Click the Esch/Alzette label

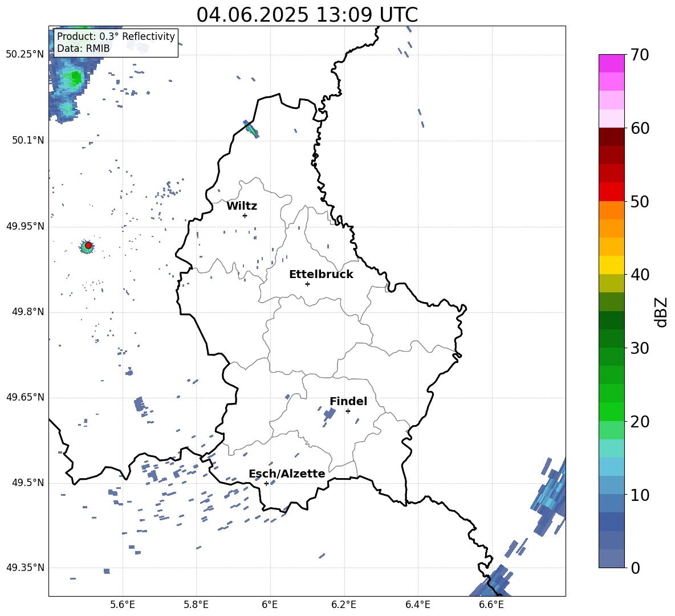[287, 474]
